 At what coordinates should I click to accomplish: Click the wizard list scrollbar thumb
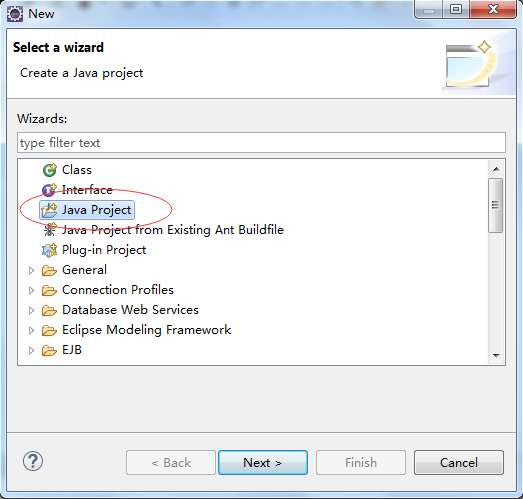click(x=495, y=205)
